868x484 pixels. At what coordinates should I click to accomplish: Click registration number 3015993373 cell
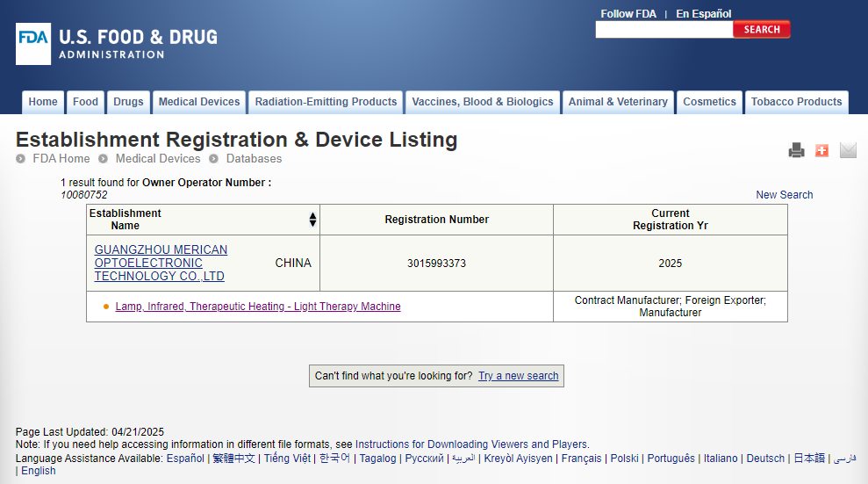coord(437,264)
